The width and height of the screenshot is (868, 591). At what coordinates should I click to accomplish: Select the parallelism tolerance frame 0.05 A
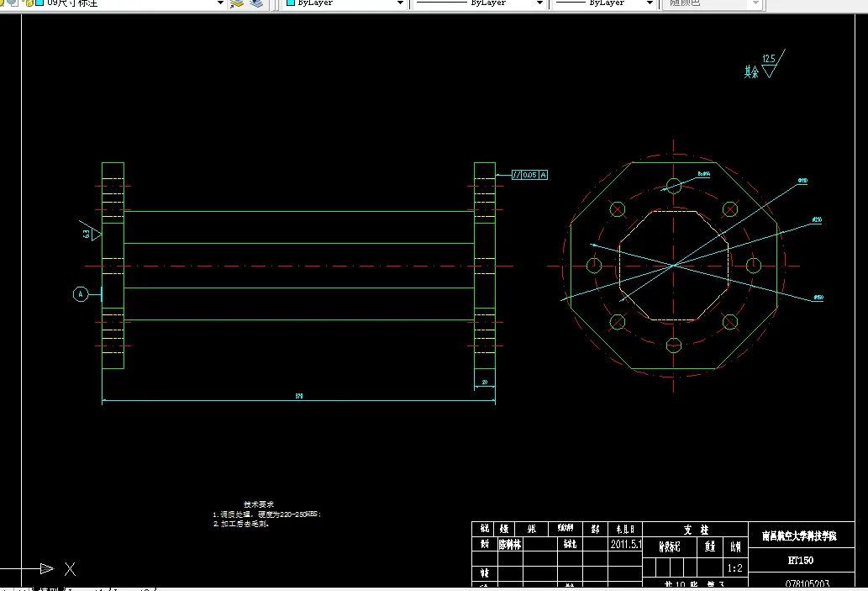pyautogui.click(x=529, y=175)
